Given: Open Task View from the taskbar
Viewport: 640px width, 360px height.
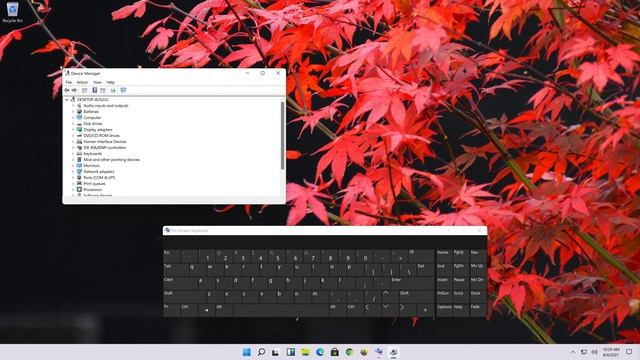Looking at the screenshot, I should click(276, 352).
